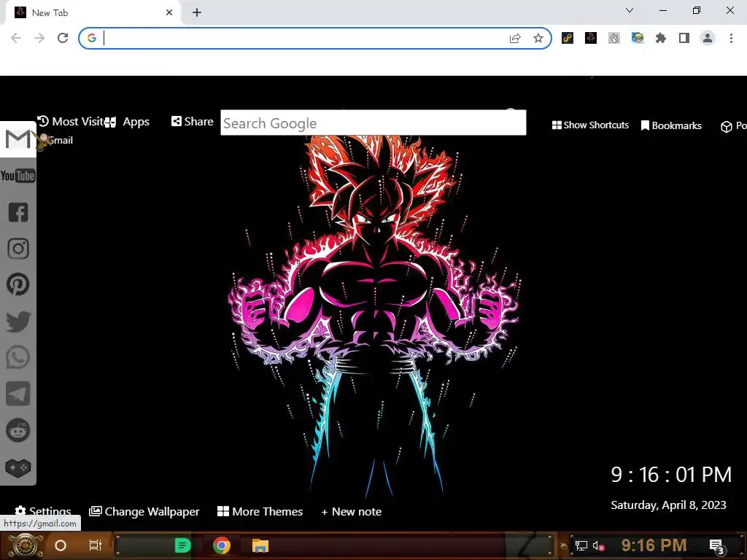Open YouTube shortcut in sidebar
Screen dimensions: 747x560
pos(18,176)
